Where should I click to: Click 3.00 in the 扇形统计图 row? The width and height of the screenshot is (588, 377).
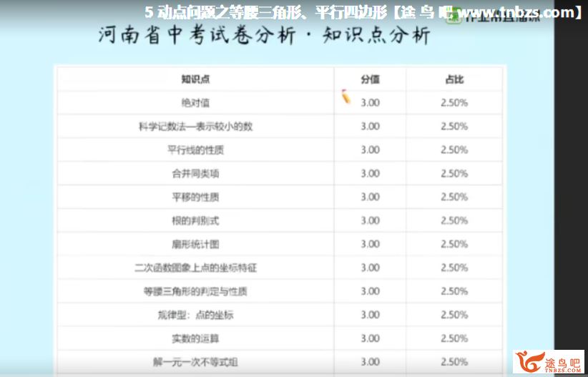370,244
